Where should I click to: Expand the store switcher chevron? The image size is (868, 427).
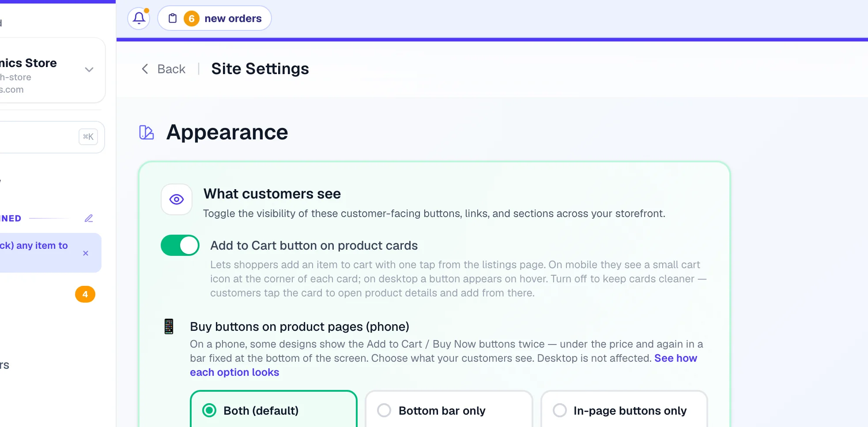pos(89,70)
